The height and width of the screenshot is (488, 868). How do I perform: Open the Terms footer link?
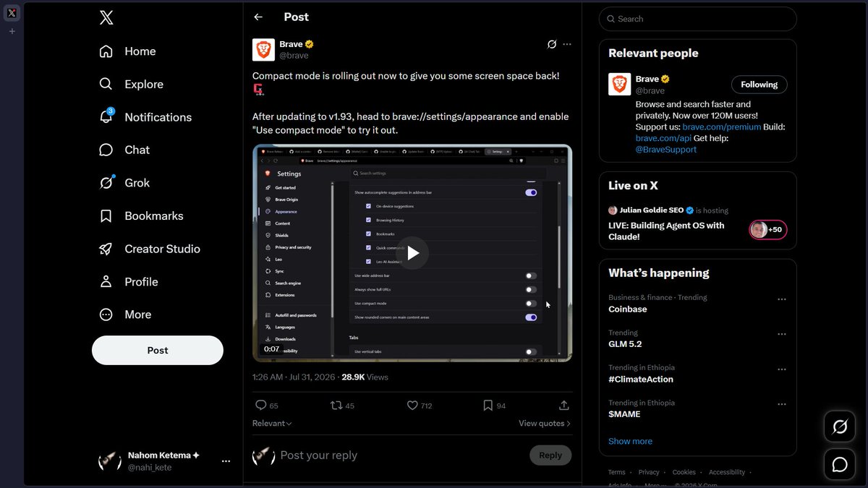616,472
